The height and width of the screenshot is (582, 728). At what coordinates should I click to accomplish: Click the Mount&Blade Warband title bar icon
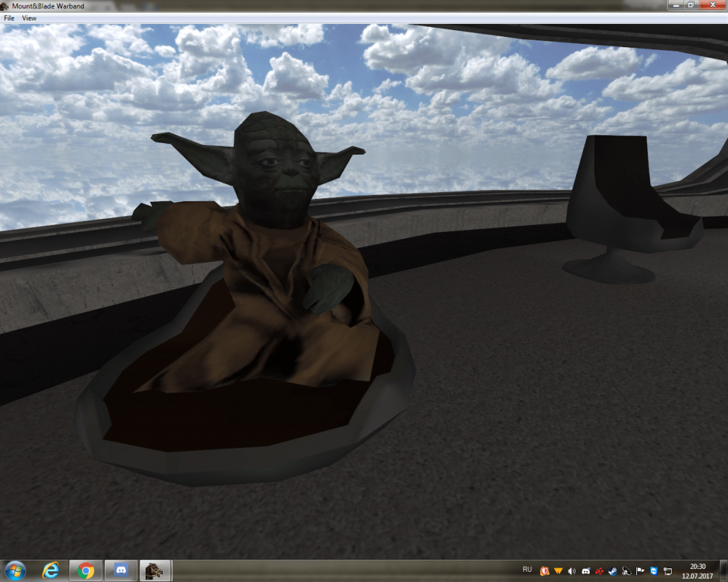5,5
